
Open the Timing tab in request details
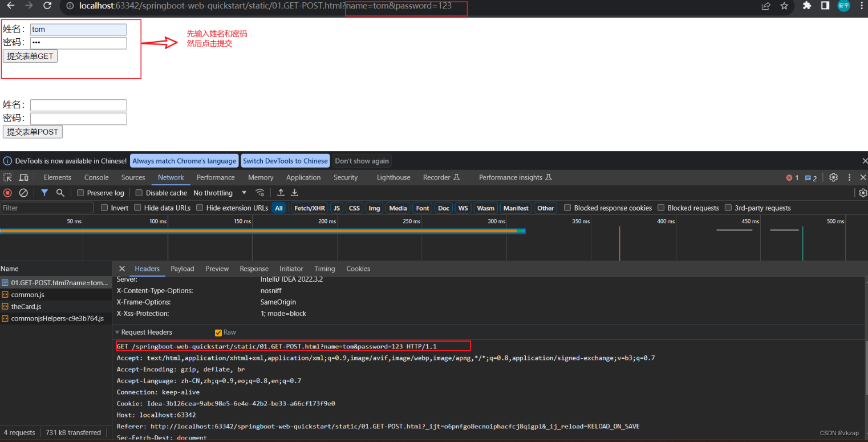[x=325, y=269]
